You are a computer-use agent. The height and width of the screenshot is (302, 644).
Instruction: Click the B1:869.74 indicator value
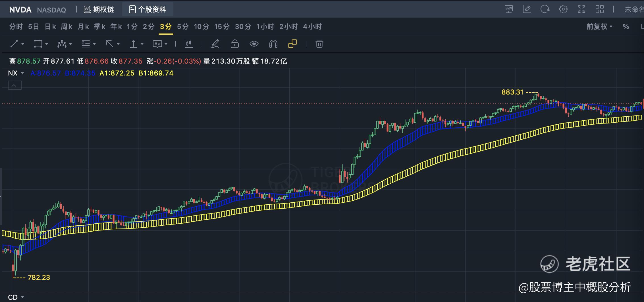point(156,73)
